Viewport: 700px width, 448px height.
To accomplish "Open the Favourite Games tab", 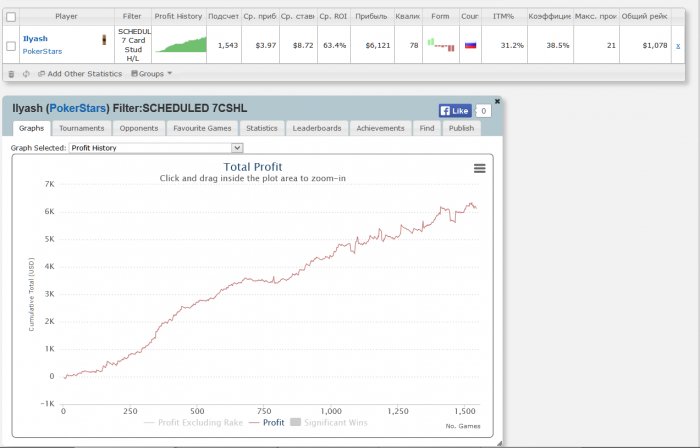I will 202,129.
